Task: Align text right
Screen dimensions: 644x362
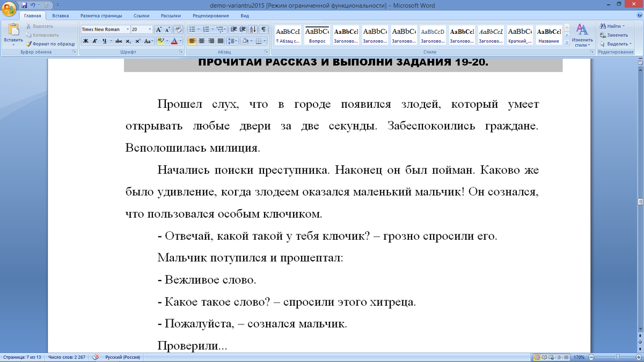Action: (211, 41)
